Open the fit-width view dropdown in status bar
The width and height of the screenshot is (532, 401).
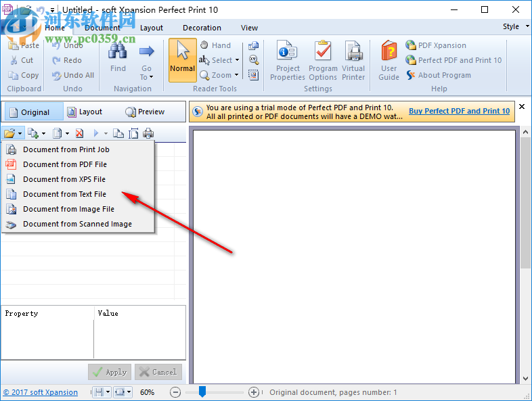click(x=129, y=392)
